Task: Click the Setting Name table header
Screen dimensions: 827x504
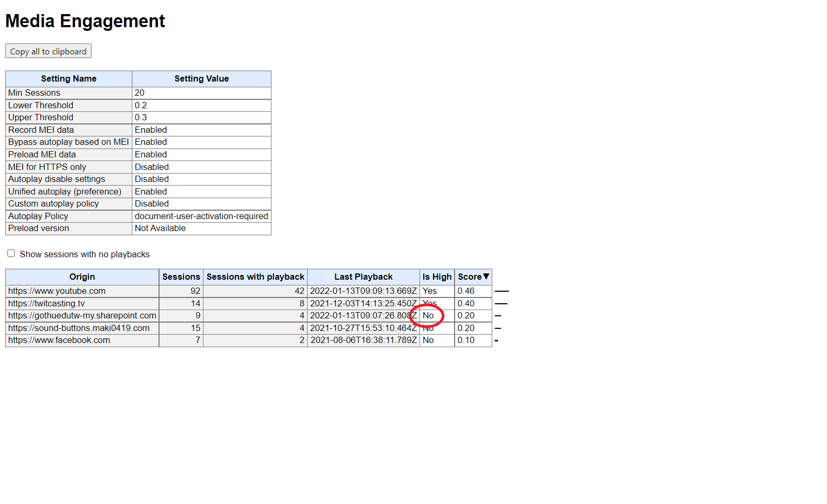Action: pyautogui.click(x=69, y=79)
